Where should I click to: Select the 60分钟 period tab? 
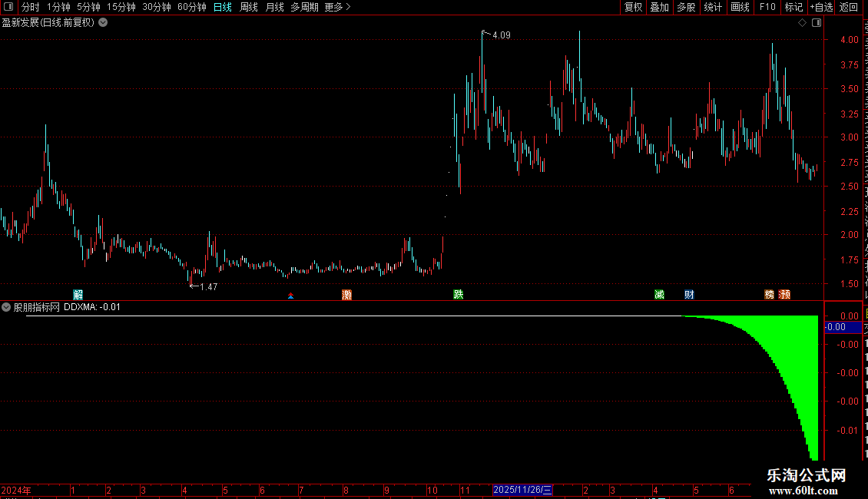click(192, 7)
